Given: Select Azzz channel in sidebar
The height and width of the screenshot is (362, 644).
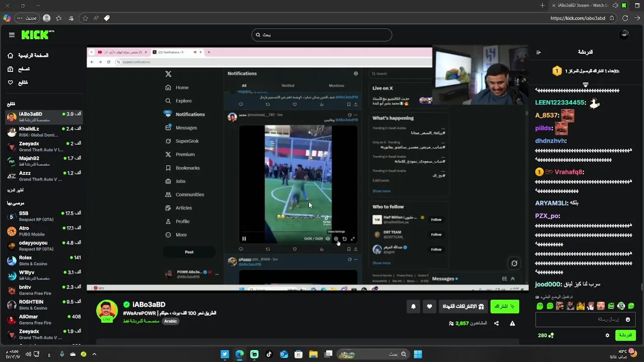Looking at the screenshot, I should pyautogui.click(x=44, y=176).
